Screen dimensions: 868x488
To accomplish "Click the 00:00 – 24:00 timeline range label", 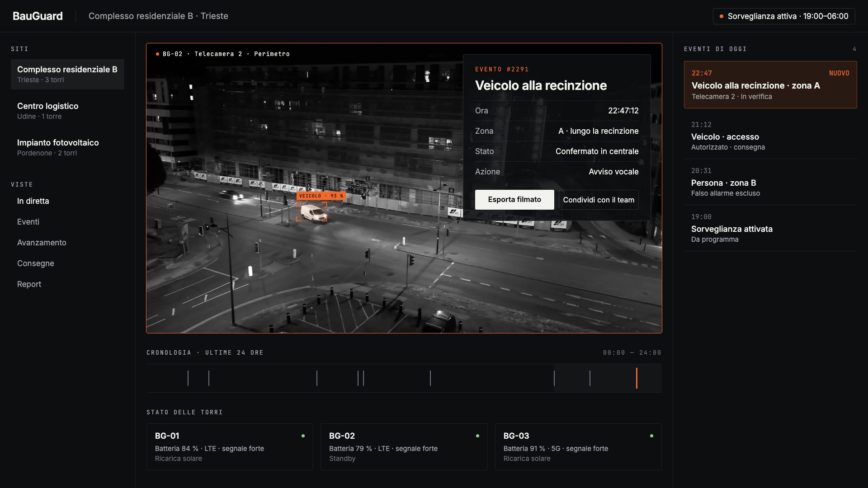I will coord(632,352).
